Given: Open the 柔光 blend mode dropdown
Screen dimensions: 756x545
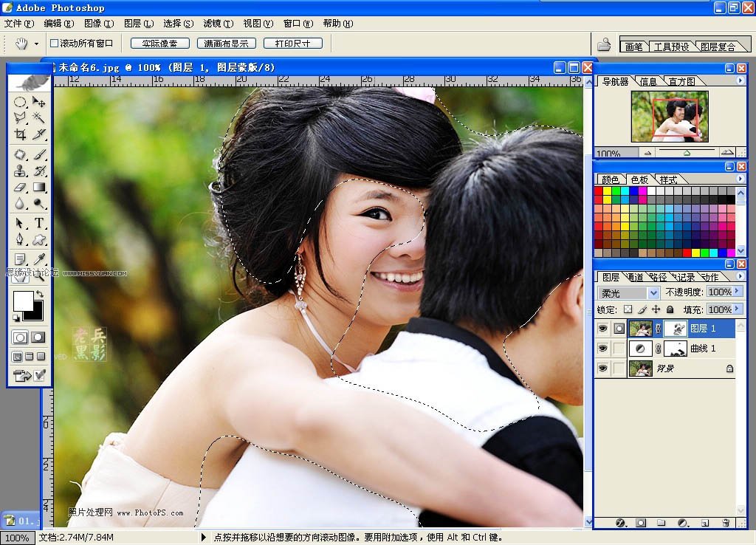Looking at the screenshot, I should click(653, 291).
